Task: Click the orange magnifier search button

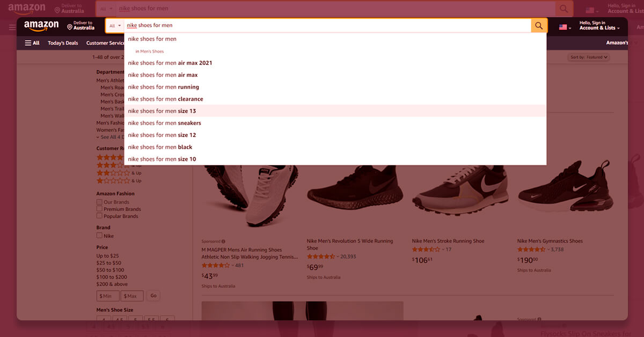Action: [539, 25]
